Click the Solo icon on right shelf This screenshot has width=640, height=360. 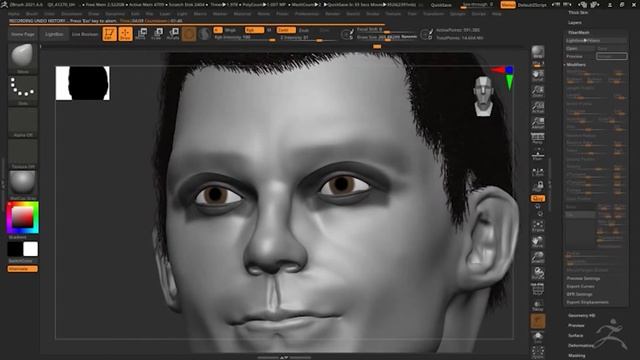(538, 337)
